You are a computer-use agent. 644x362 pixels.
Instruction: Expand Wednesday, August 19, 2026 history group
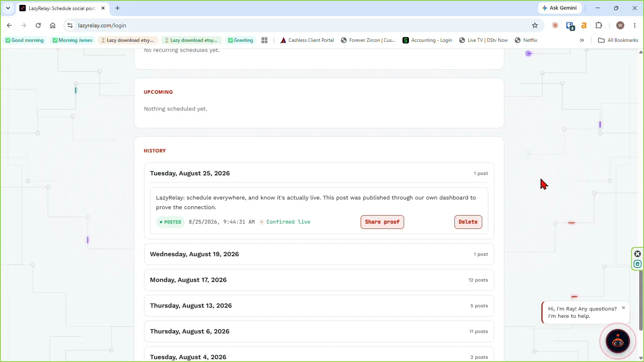pos(319,254)
